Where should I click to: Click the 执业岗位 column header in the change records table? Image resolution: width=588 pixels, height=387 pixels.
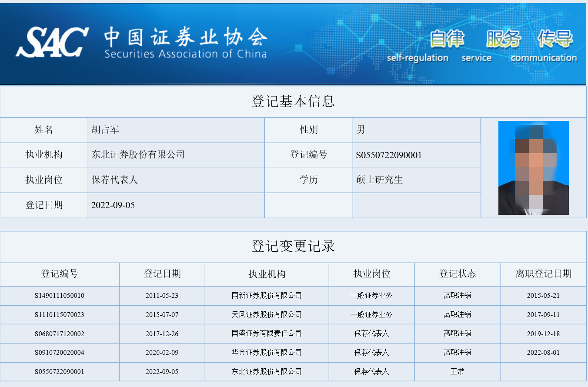[x=372, y=274]
